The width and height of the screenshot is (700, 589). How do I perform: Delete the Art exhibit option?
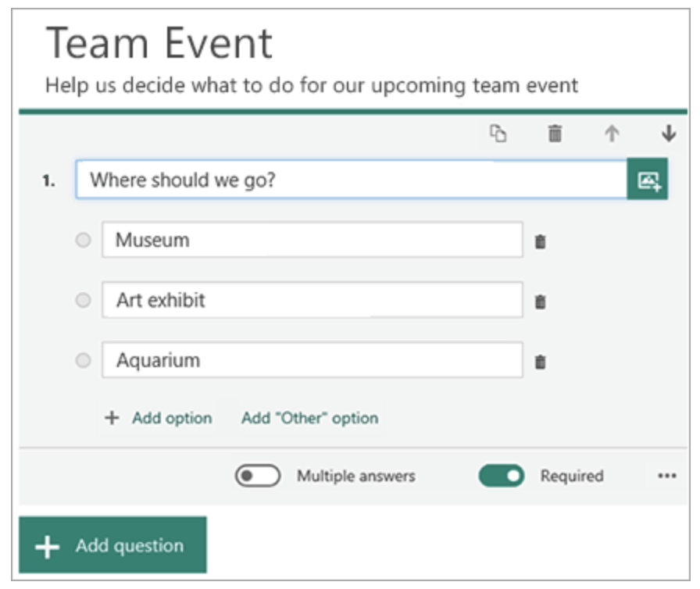(540, 302)
